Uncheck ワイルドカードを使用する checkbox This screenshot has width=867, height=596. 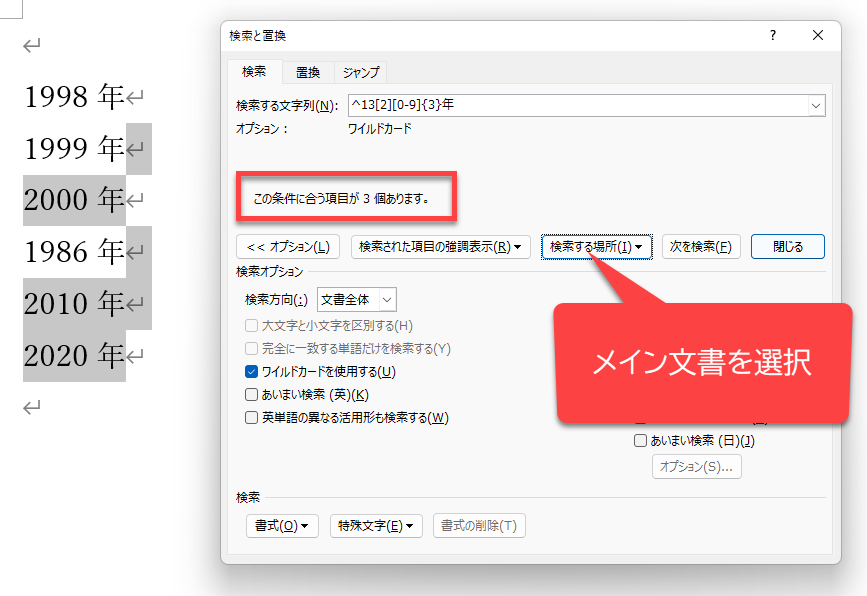[x=252, y=372]
